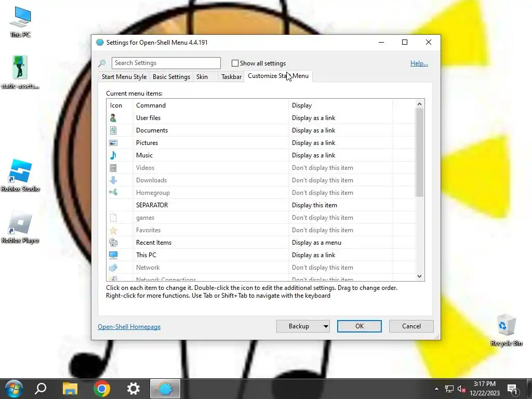Viewport: 532px width, 399px height.
Task: Click the list scrollbar thumb
Action: point(420,152)
